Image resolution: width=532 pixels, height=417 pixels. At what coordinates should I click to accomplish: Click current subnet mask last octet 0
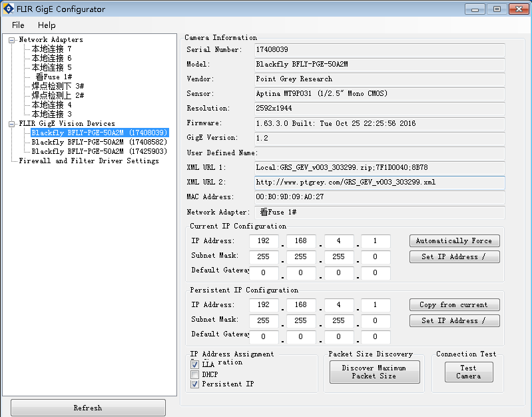(x=376, y=257)
